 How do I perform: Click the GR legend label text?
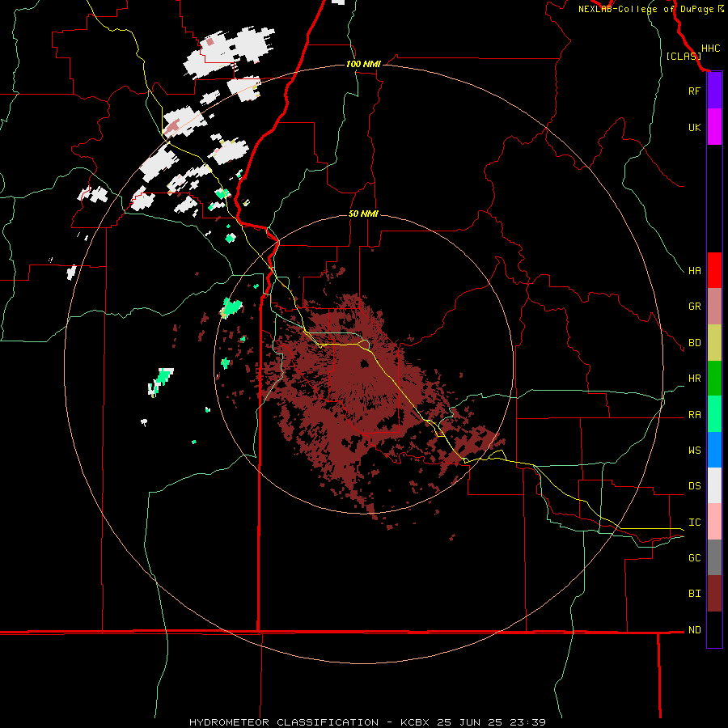coord(694,307)
